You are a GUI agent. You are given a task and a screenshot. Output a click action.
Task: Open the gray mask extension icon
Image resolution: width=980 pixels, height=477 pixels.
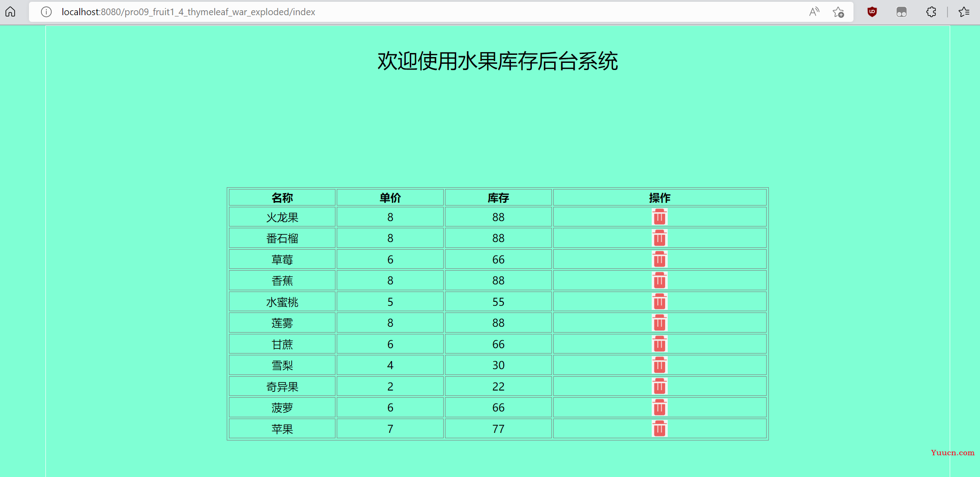(902, 12)
